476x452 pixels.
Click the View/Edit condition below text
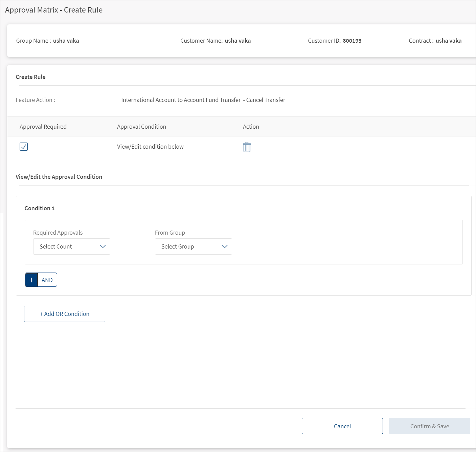coord(150,147)
